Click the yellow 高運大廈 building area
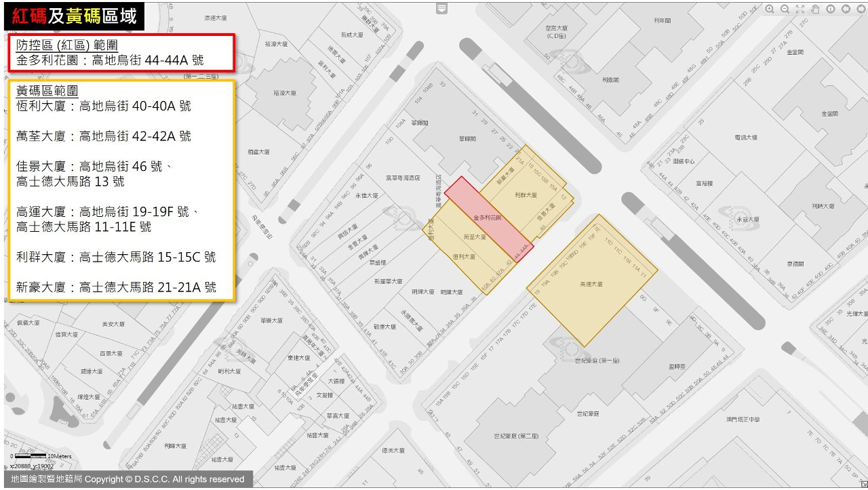This screenshot has width=868, height=490. [591, 283]
